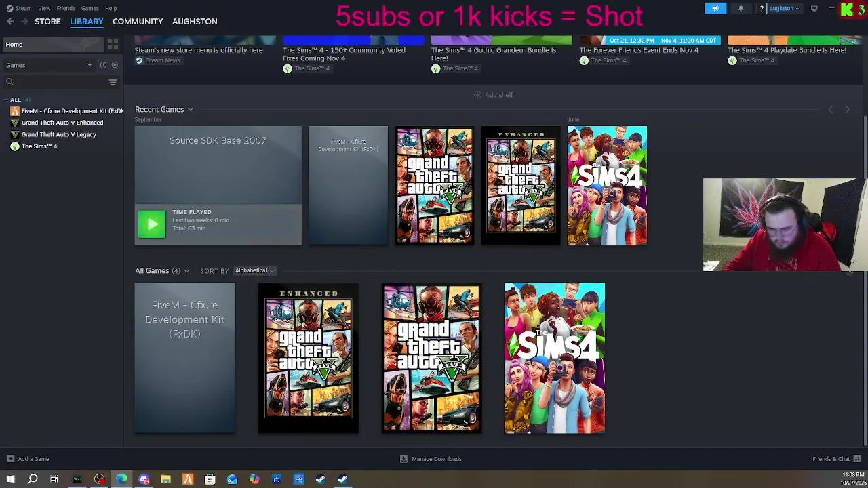868x488 pixels.
Task: Open the aughston account dropdown
Action: (784, 8)
